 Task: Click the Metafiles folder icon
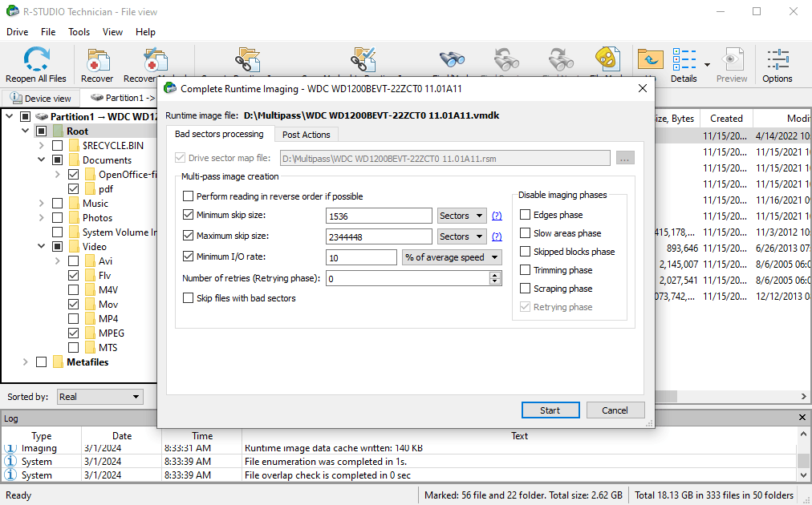click(58, 362)
